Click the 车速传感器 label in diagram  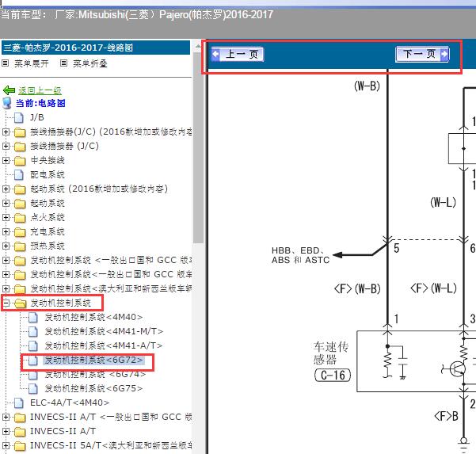point(331,353)
